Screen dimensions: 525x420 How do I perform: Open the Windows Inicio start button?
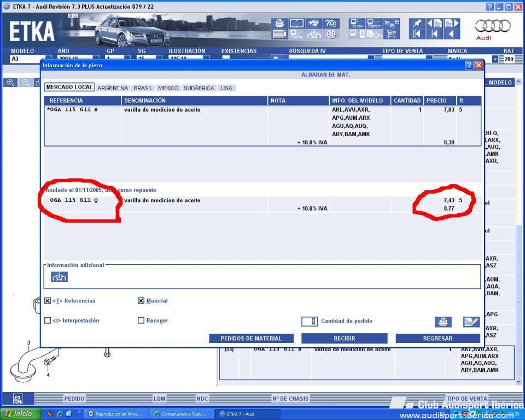pyautogui.click(x=20, y=414)
